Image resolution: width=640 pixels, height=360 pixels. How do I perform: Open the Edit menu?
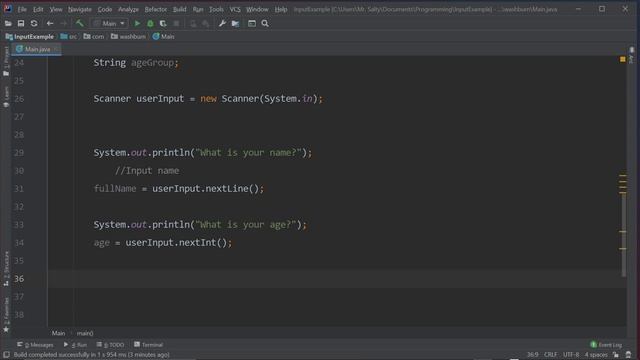click(x=38, y=9)
